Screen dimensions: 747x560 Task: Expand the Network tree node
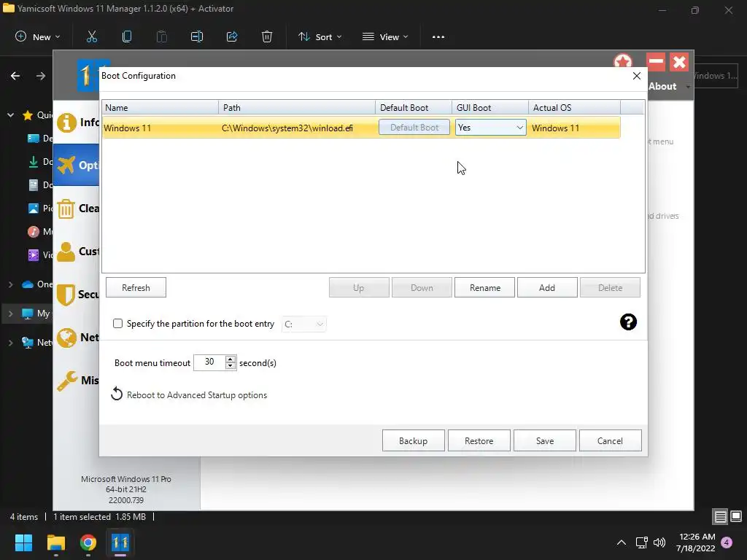pos(10,343)
